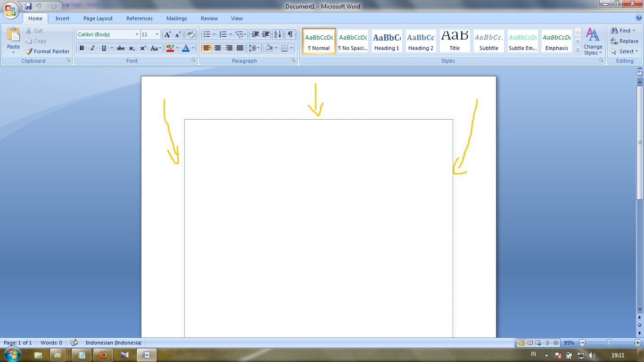Image resolution: width=644 pixels, height=362 pixels.
Task: Toggle Underline formatting
Action: coord(104,48)
